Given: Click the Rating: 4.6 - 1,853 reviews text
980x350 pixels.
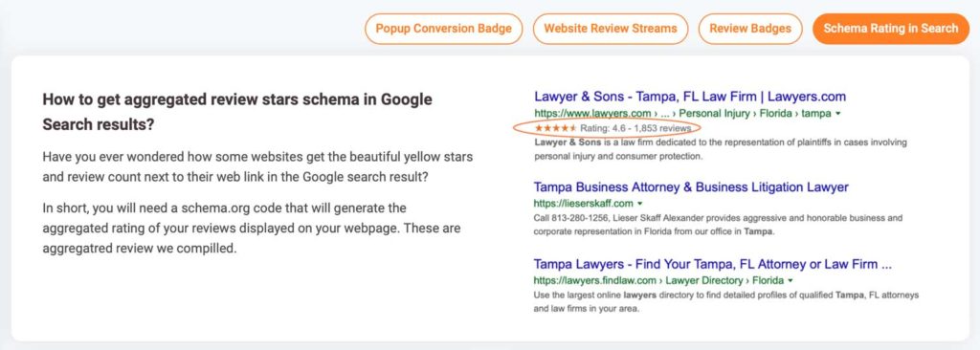Looking at the screenshot, I should click(x=635, y=128).
